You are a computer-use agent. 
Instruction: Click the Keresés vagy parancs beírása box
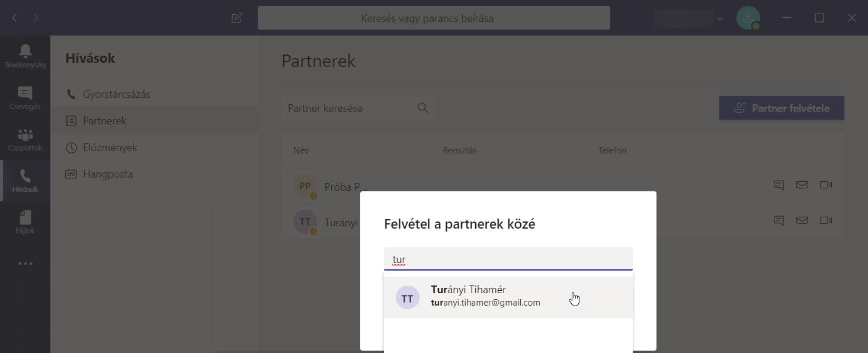[x=433, y=18]
